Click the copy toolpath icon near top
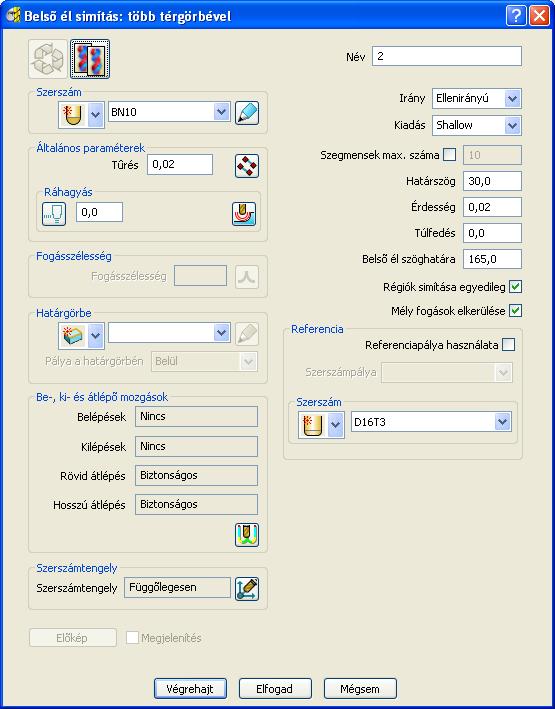The height and width of the screenshot is (709, 555). click(90, 59)
